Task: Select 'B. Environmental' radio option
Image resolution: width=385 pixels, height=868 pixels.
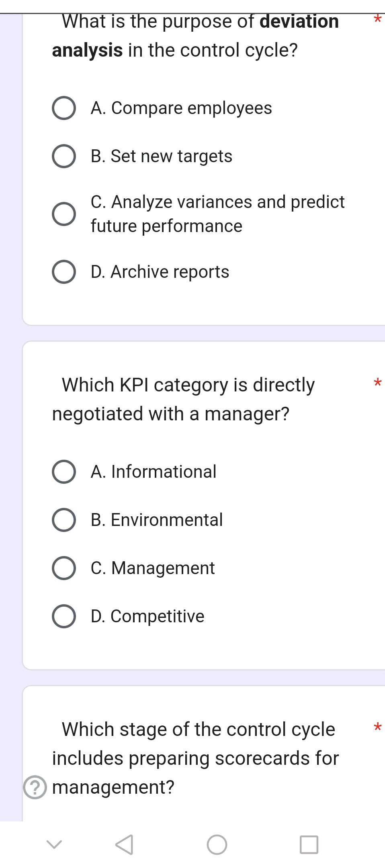Action: tap(64, 520)
